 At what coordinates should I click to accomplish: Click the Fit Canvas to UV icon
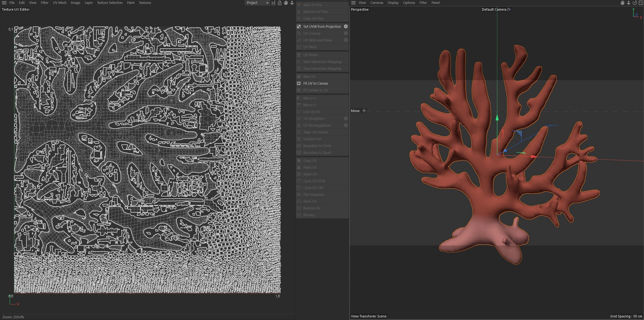(299, 90)
